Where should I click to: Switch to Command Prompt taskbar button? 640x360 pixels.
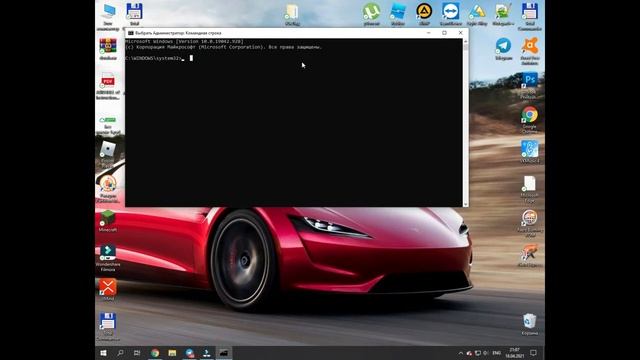(224, 353)
